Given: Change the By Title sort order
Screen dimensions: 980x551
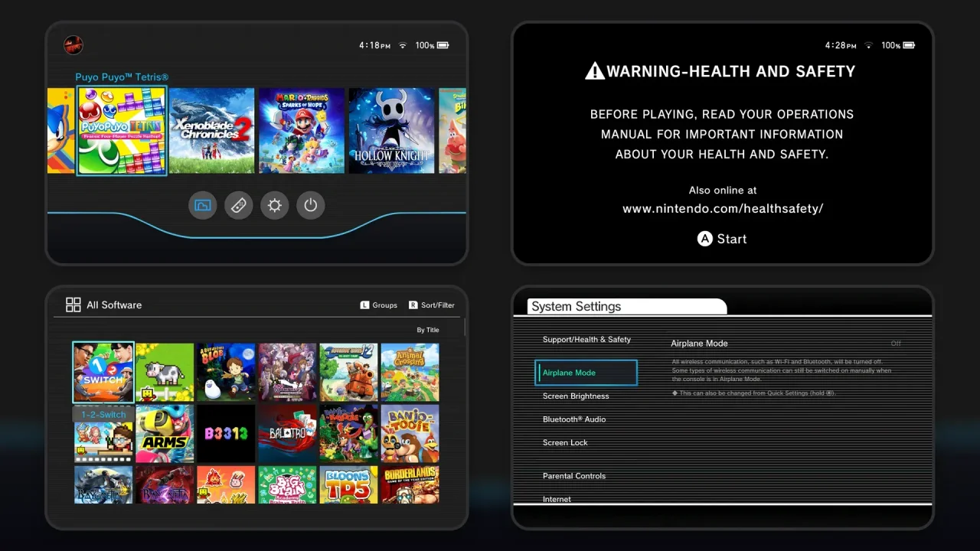Looking at the screenshot, I should [428, 330].
